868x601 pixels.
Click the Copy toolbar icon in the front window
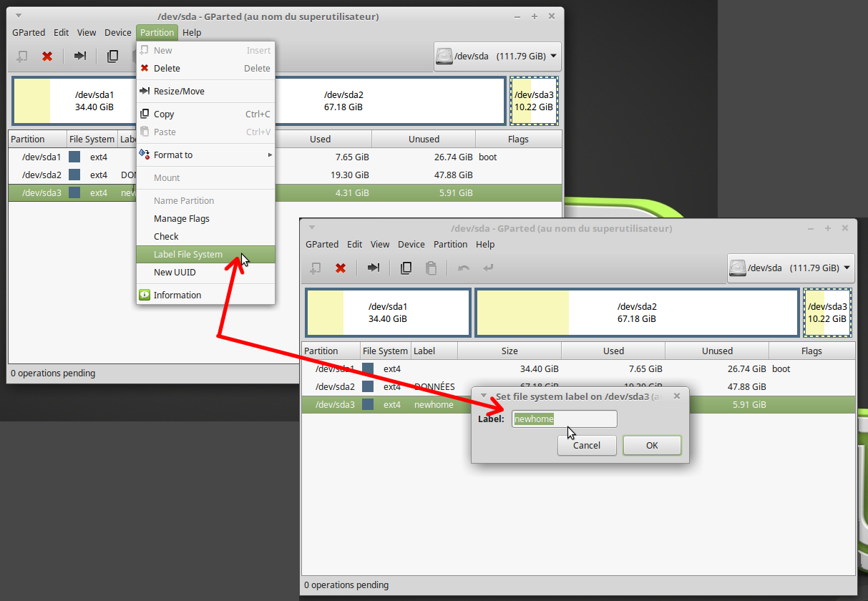406,268
